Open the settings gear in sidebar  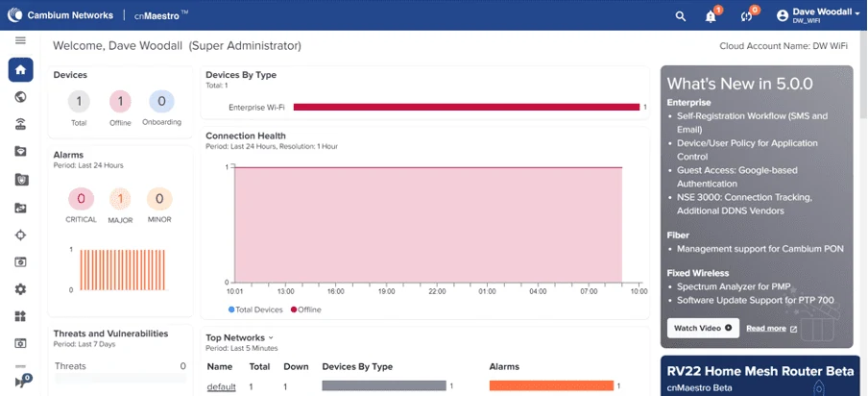pos(20,289)
